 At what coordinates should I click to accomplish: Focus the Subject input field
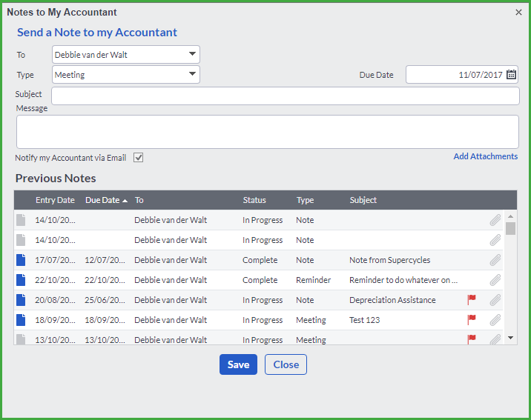point(286,96)
